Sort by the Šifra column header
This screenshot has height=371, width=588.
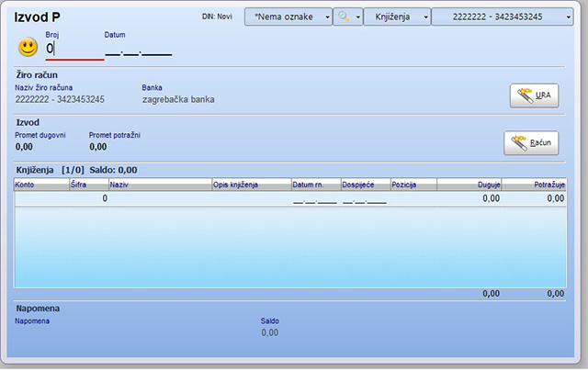89,185
